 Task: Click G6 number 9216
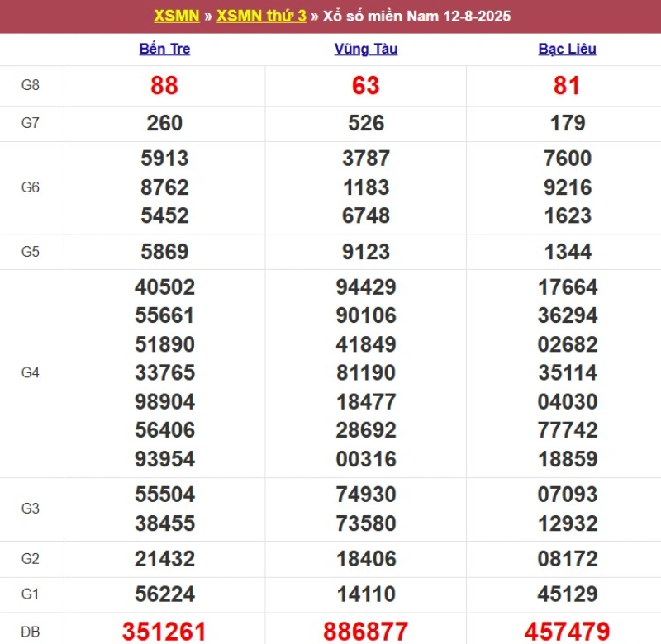568,187
